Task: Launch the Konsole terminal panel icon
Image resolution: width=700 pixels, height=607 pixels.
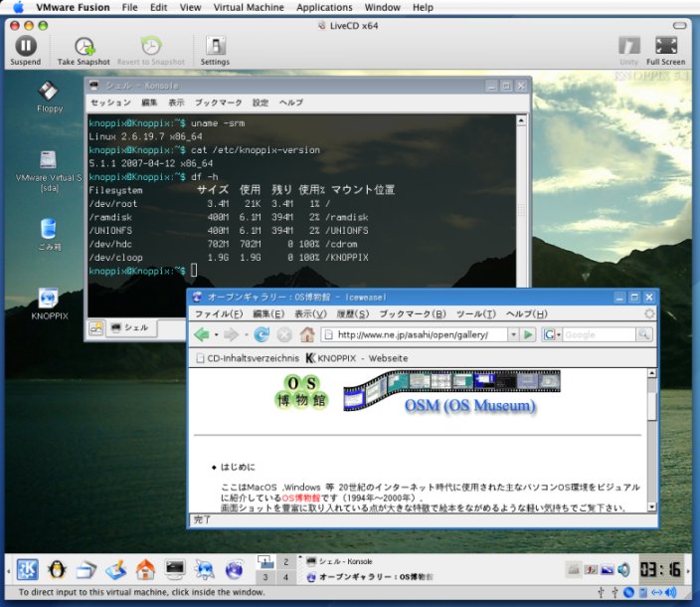Action: 175,569
